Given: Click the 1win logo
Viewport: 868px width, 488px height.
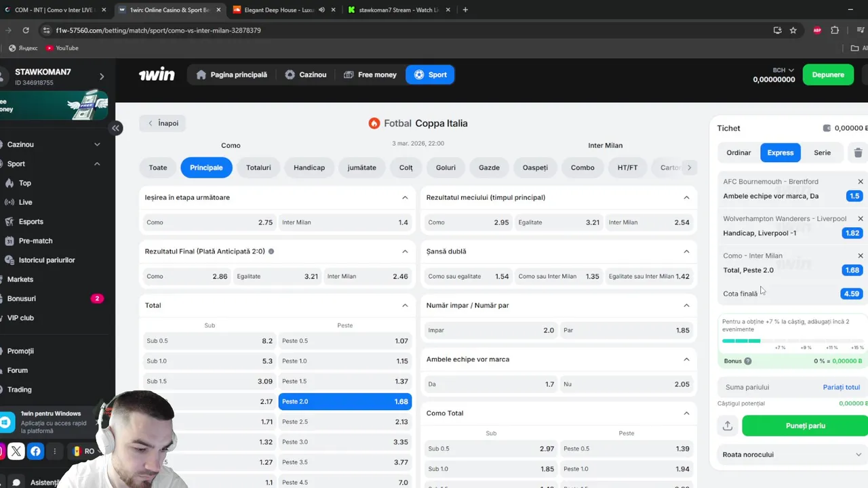Looking at the screenshot, I should (157, 75).
